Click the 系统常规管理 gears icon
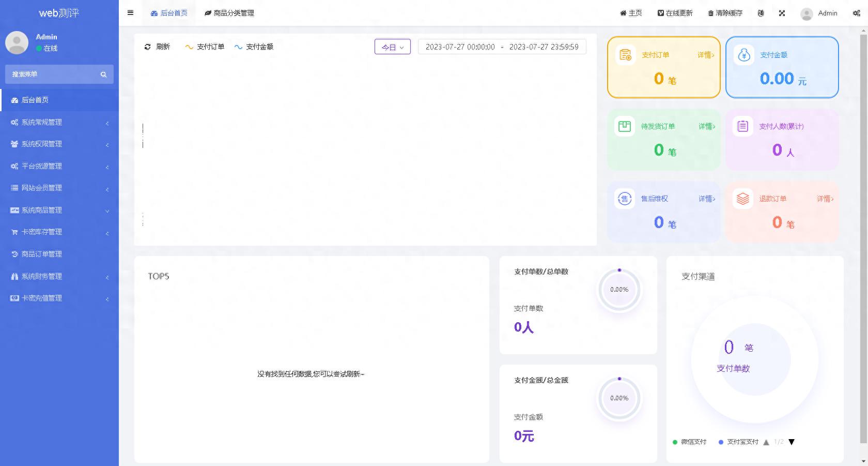 [14, 122]
